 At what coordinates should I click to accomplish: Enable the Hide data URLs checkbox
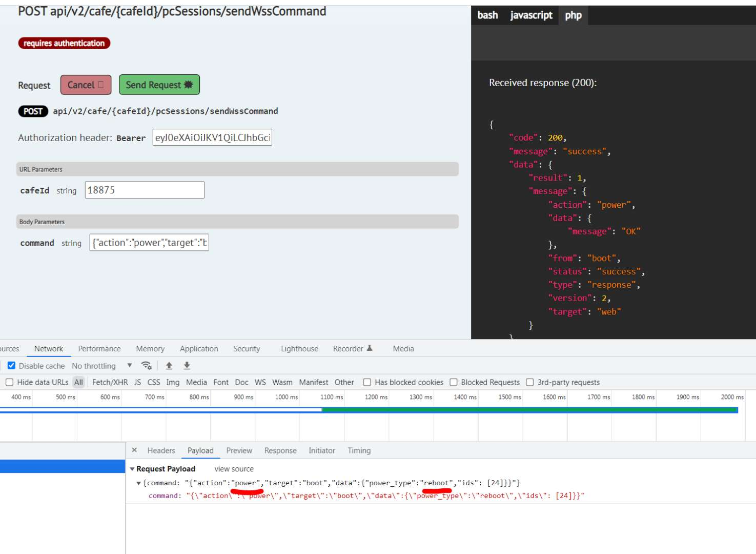click(9, 382)
